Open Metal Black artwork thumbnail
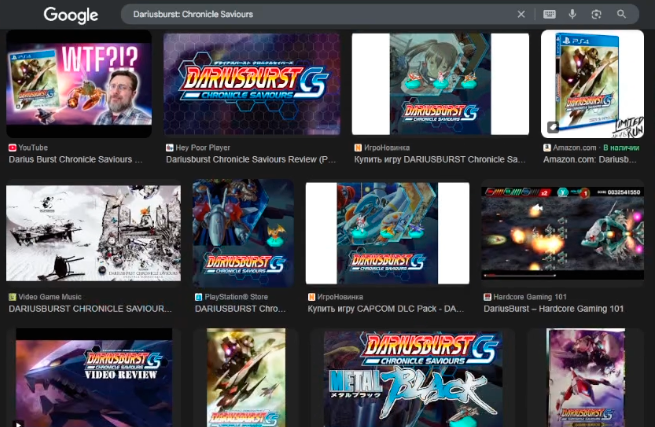 click(413, 377)
